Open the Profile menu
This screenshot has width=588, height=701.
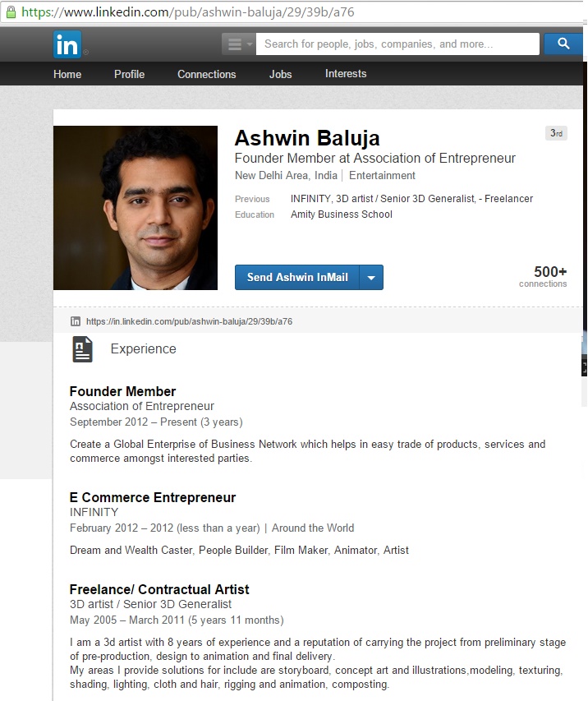[129, 74]
